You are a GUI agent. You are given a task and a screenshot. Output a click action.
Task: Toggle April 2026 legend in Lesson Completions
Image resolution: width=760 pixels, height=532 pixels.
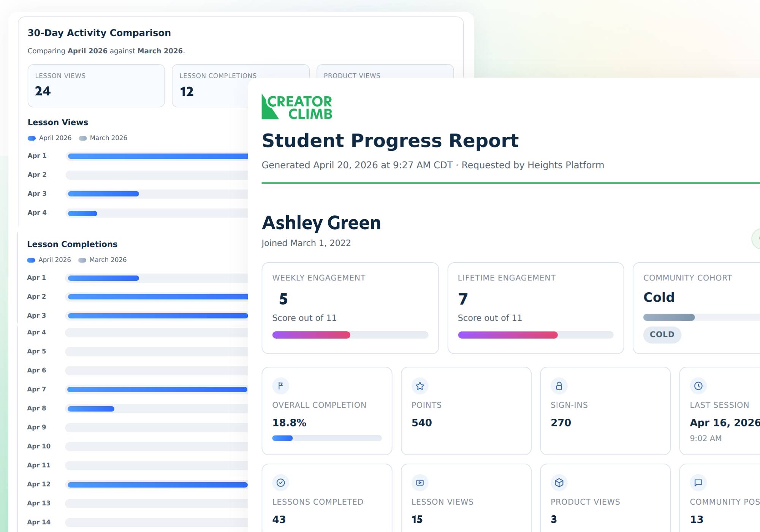(x=49, y=260)
